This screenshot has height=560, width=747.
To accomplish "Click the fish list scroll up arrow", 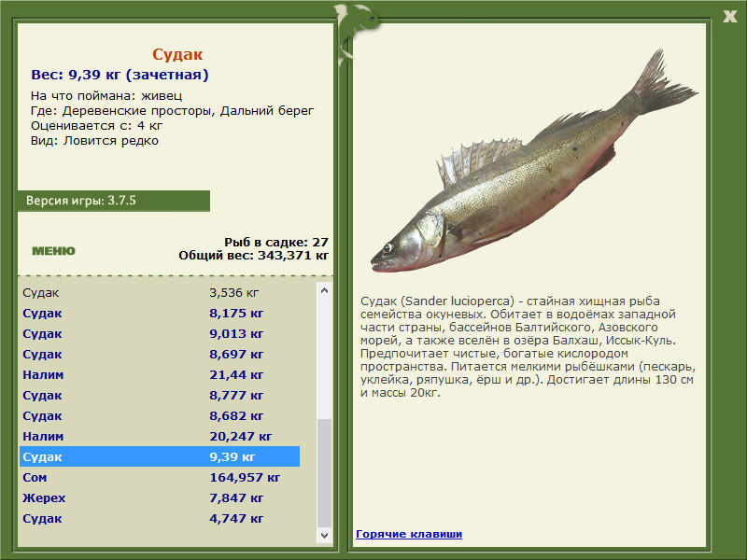I will (324, 291).
